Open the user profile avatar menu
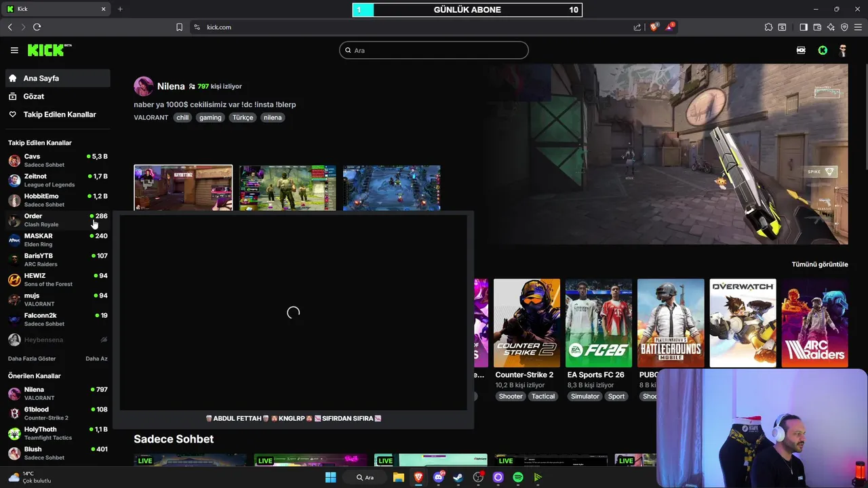 (843, 50)
